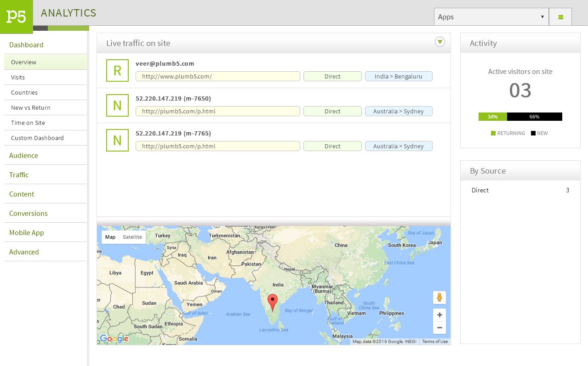Click the Terms of Use map link
The height and width of the screenshot is (366, 588).
pos(435,342)
